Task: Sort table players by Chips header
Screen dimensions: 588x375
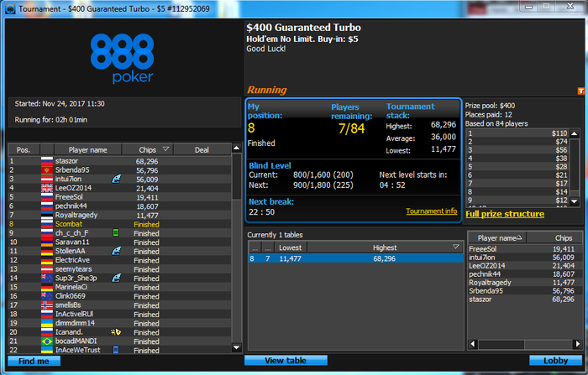Action: [555, 238]
